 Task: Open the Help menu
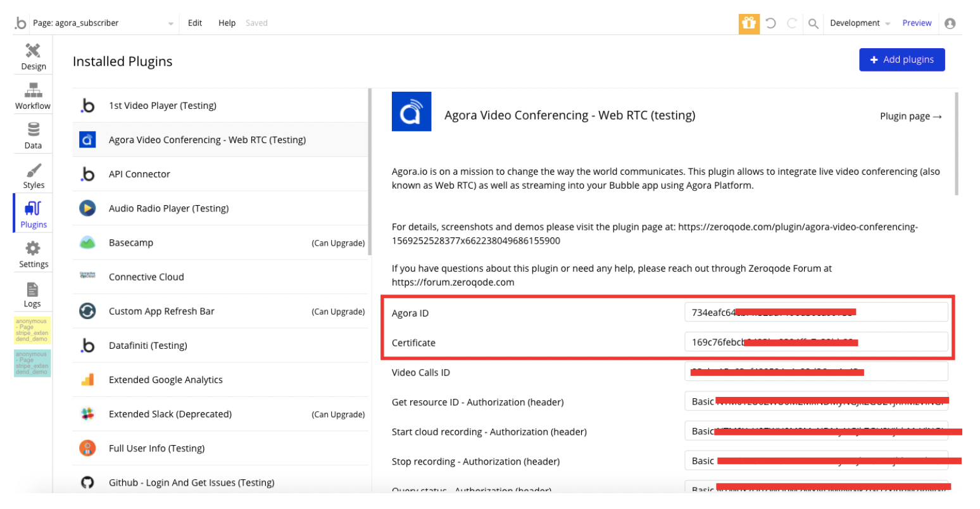click(227, 23)
